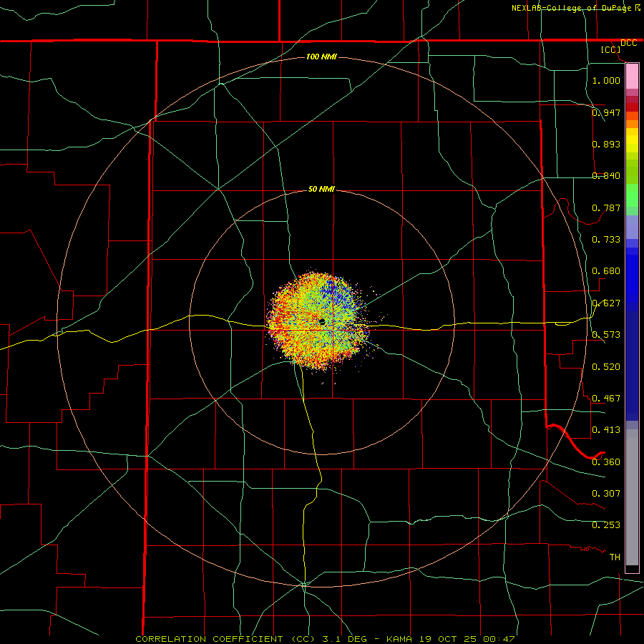This screenshot has width=644, height=644.
Task: Click the black radar site dot
Action: (322, 321)
